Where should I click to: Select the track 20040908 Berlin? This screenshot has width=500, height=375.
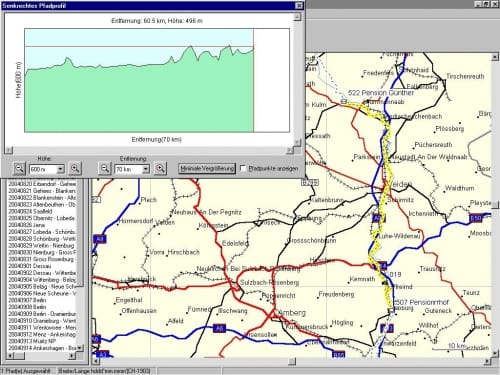(x=27, y=307)
